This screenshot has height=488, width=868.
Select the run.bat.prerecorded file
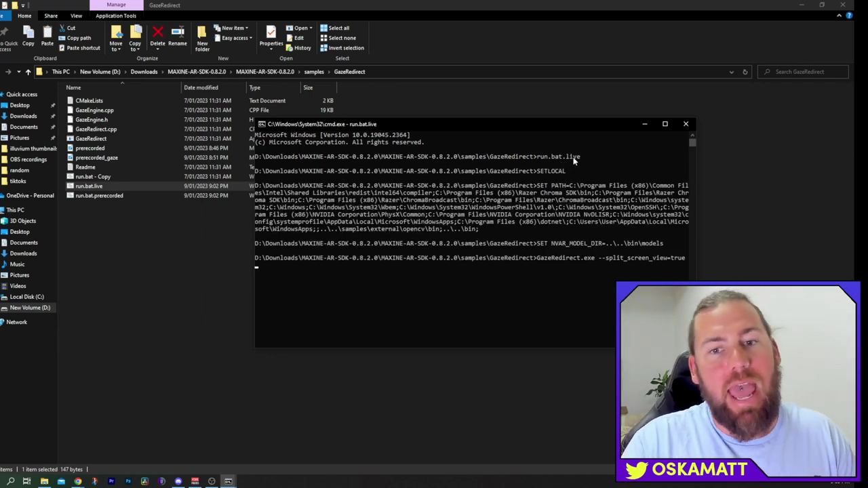point(99,195)
